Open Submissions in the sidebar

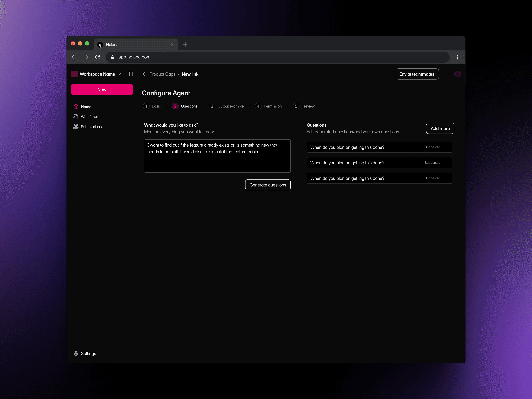[88, 126]
